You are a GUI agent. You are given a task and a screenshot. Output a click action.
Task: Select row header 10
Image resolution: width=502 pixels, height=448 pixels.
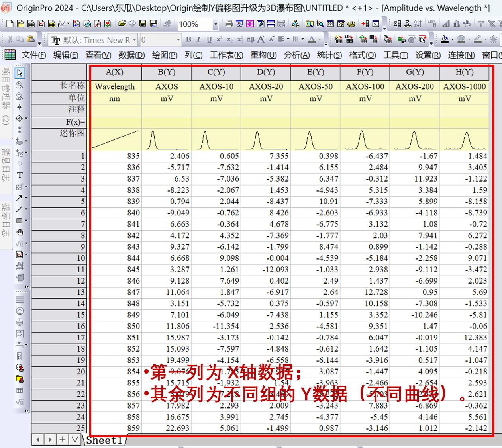[x=59, y=258]
